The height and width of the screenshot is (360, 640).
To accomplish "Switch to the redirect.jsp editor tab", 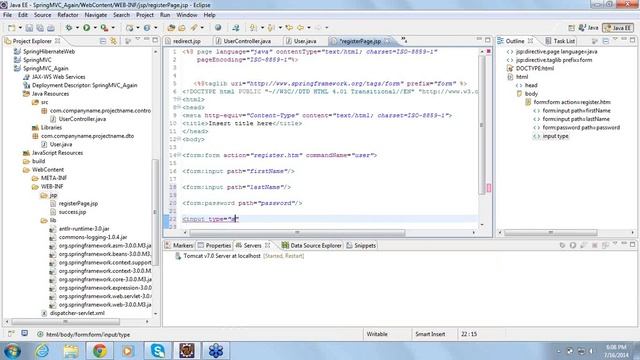I will coord(187,41).
